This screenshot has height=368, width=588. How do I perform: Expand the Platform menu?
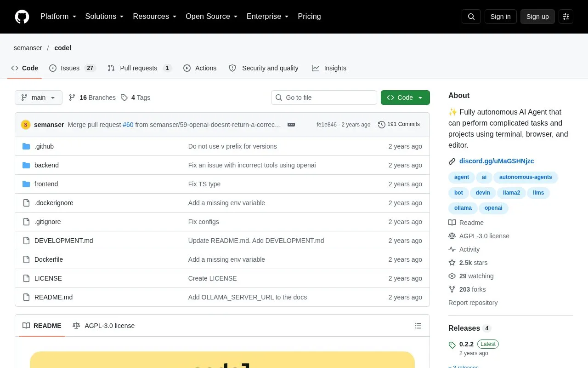click(58, 17)
